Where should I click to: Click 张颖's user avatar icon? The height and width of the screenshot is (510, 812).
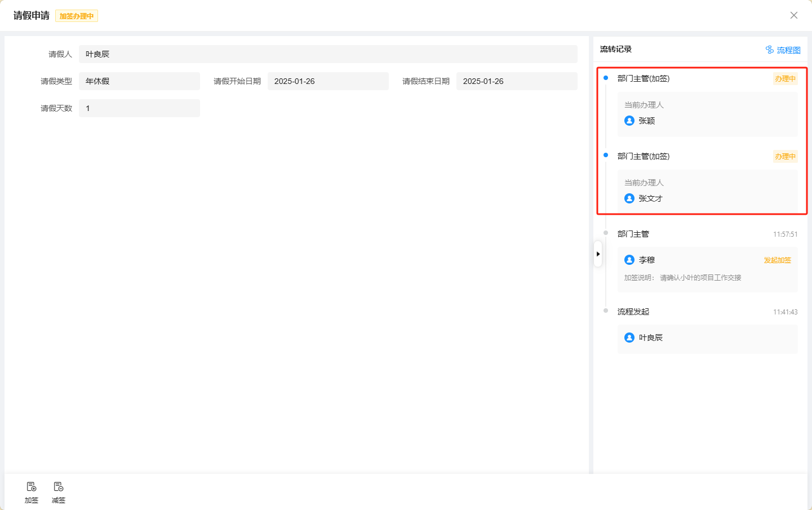629,121
